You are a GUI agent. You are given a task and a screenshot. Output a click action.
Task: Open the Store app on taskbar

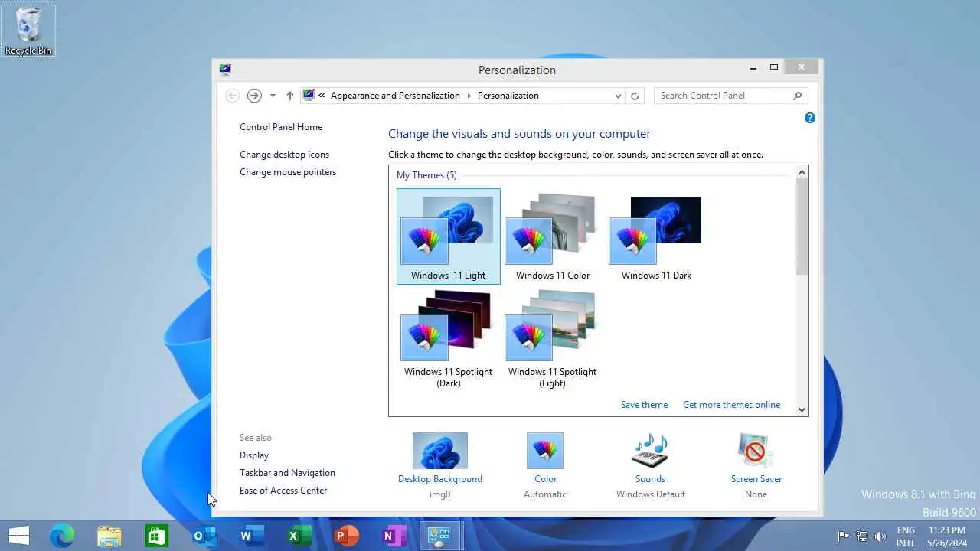[156, 536]
